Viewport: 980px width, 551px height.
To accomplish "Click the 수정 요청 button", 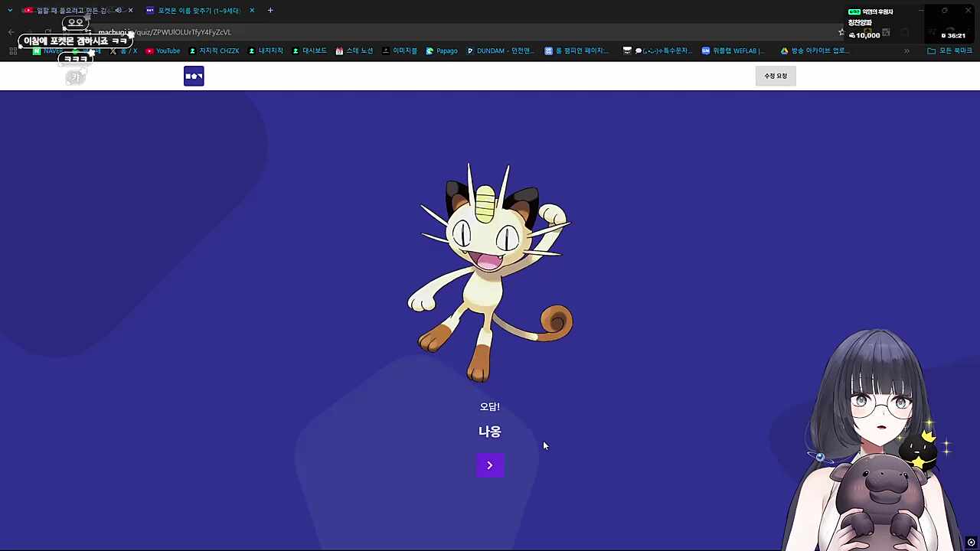I will point(776,76).
